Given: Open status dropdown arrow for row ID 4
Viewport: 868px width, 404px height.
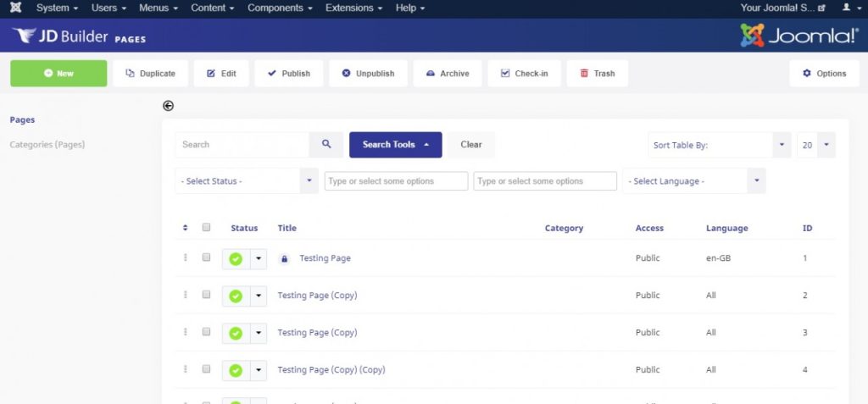Looking at the screenshot, I should click(x=259, y=370).
